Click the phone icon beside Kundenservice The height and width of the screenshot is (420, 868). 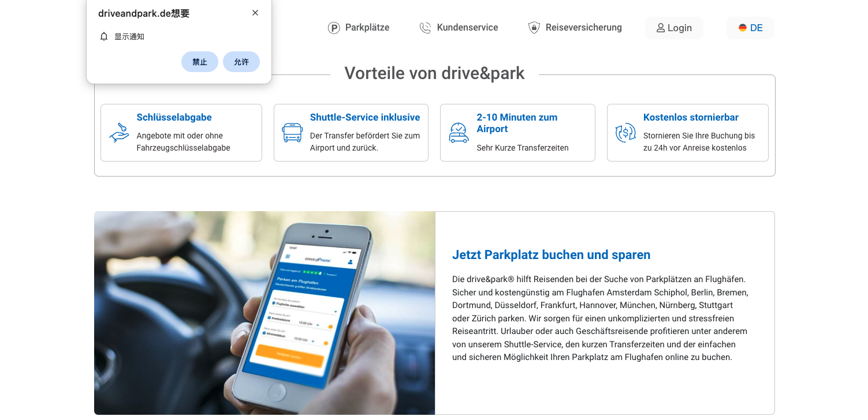[x=425, y=28]
